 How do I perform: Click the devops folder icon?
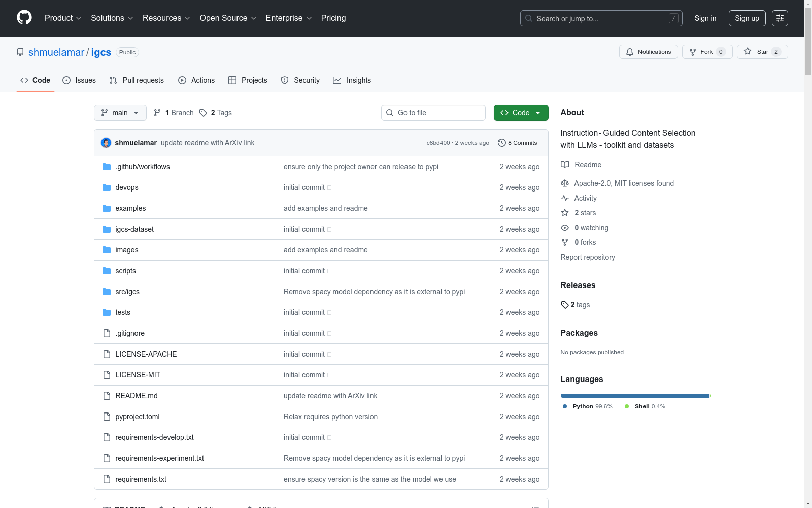pos(107,187)
